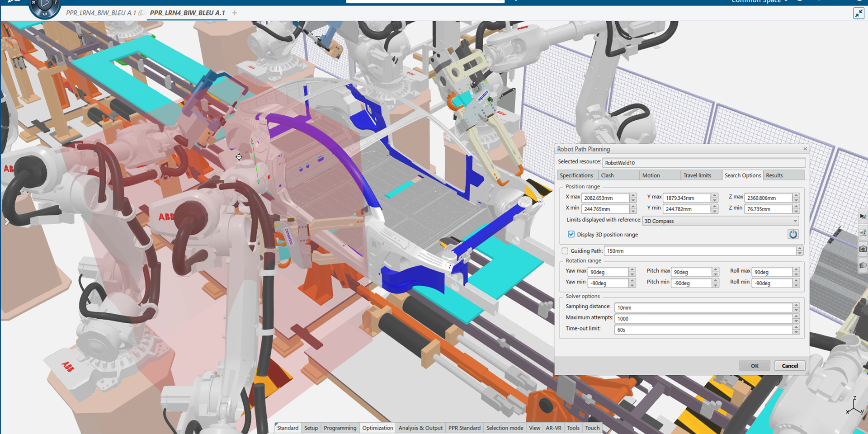Click the speech bubble comment icon
The height and width of the screenshot is (434, 868).
[863, 266]
